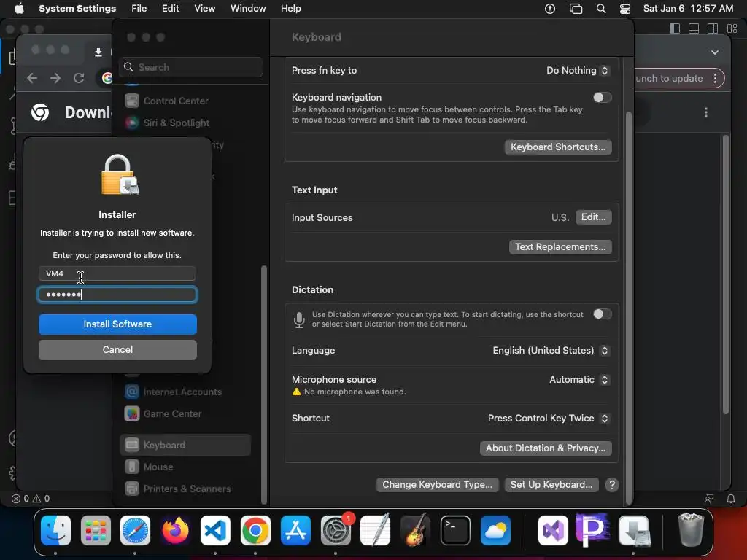This screenshot has height=560, width=747.
Task: Open Google Chrome from the dock
Action: pyautogui.click(x=255, y=531)
